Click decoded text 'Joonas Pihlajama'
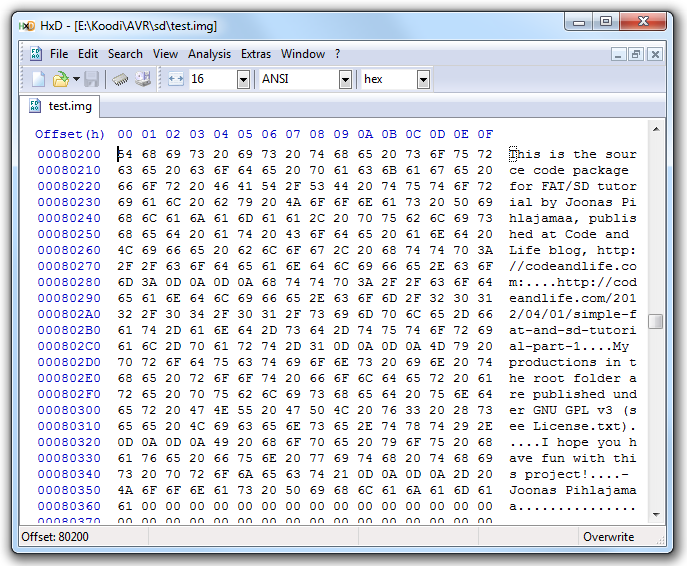687x566 pixels. (x=573, y=490)
